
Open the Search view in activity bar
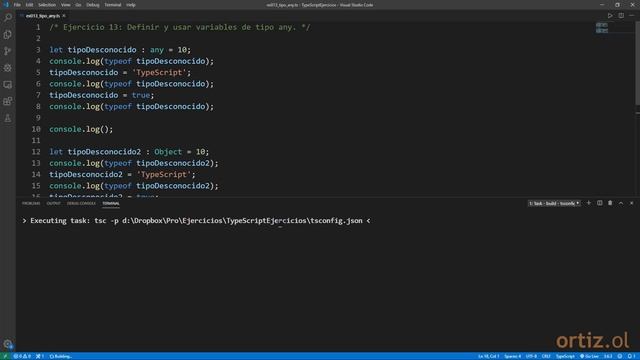(x=8, y=17)
